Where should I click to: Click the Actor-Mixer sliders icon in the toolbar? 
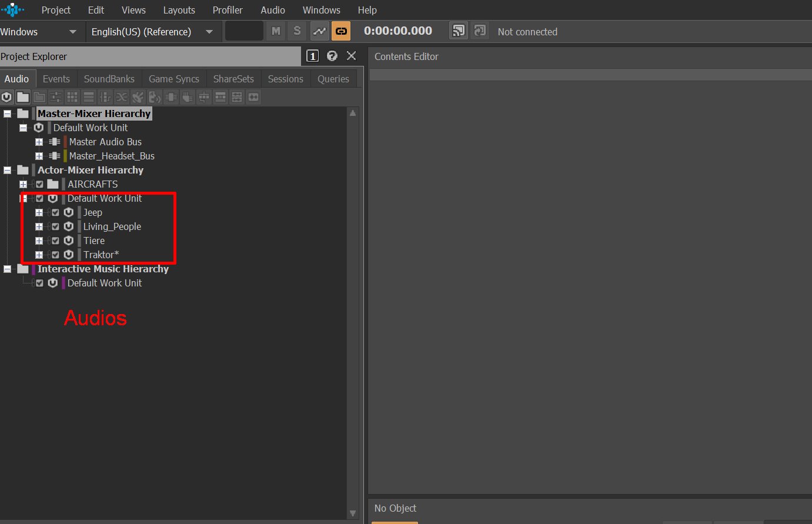[56, 97]
